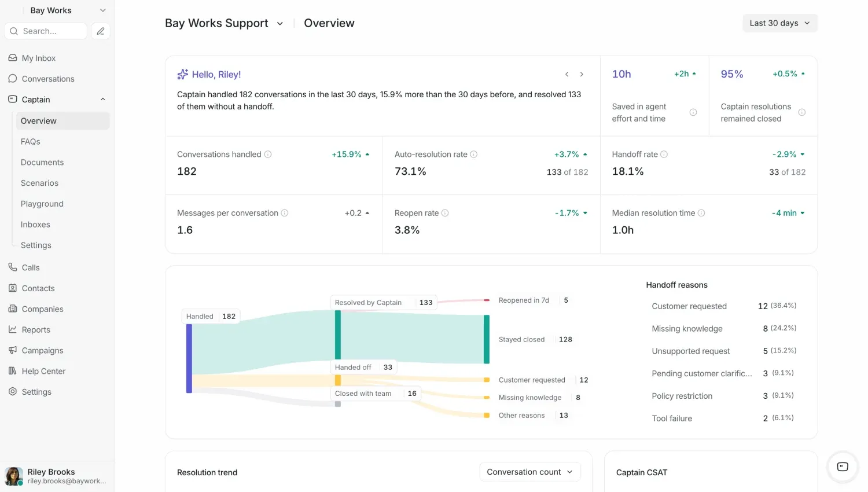Click the sparkle icon beside Hello, Riley!
The height and width of the screenshot is (492, 868).
point(183,74)
